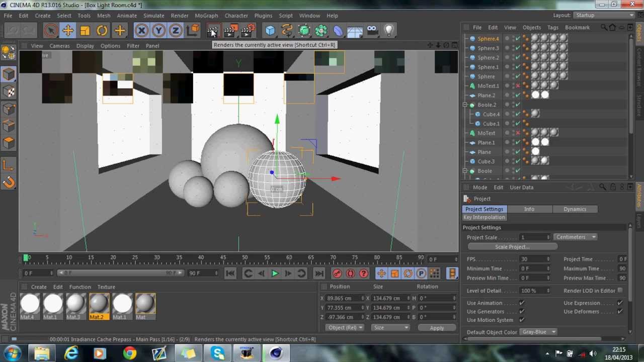The height and width of the screenshot is (362, 644).
Task: Add a light with the bulb icon
Action: (x=389, y=31)
